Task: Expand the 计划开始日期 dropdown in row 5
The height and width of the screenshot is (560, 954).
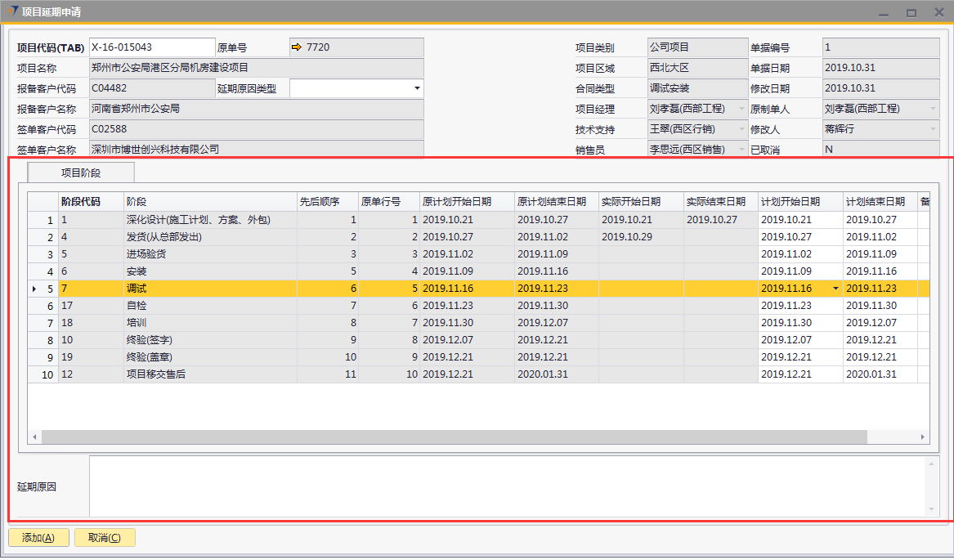Action: pyautogui.click(x=835, y=289)
